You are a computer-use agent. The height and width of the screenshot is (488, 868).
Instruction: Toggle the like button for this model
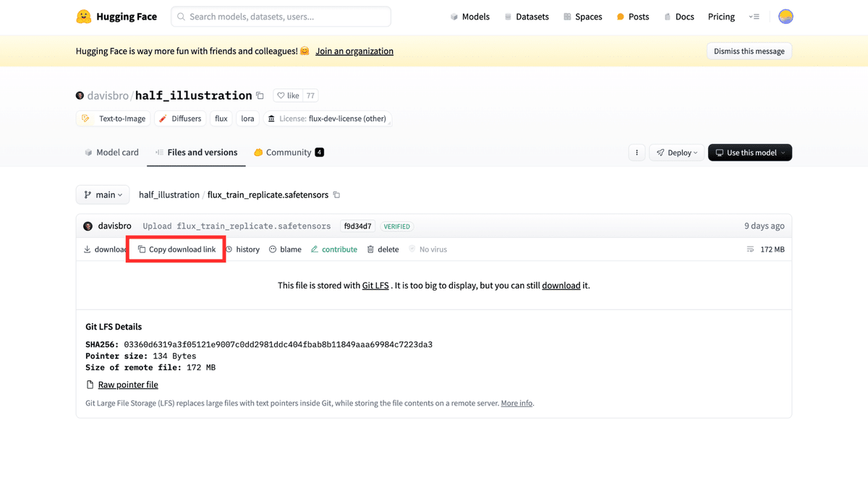point(289,95)
